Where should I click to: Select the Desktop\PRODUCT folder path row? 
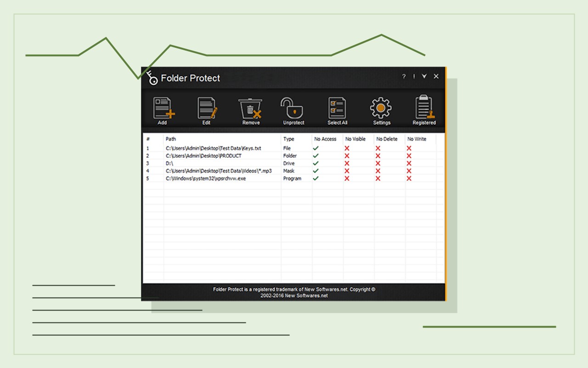pos(204,156)
